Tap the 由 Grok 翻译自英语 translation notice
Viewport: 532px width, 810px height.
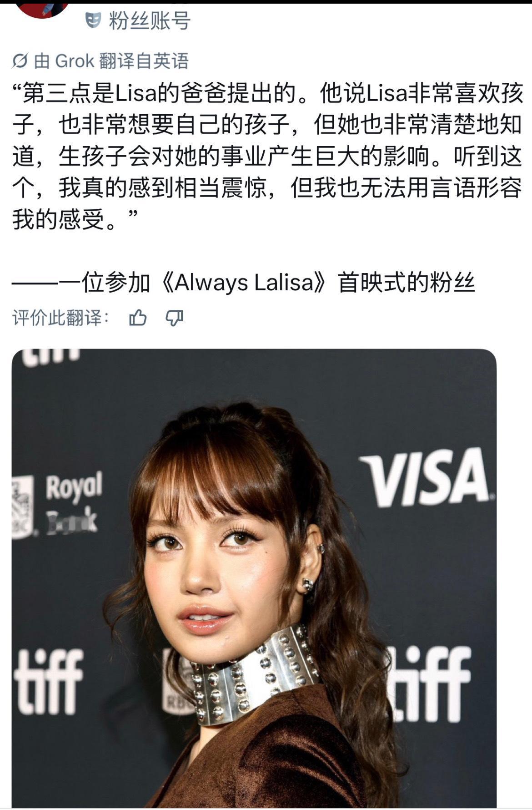coord(100,61)
